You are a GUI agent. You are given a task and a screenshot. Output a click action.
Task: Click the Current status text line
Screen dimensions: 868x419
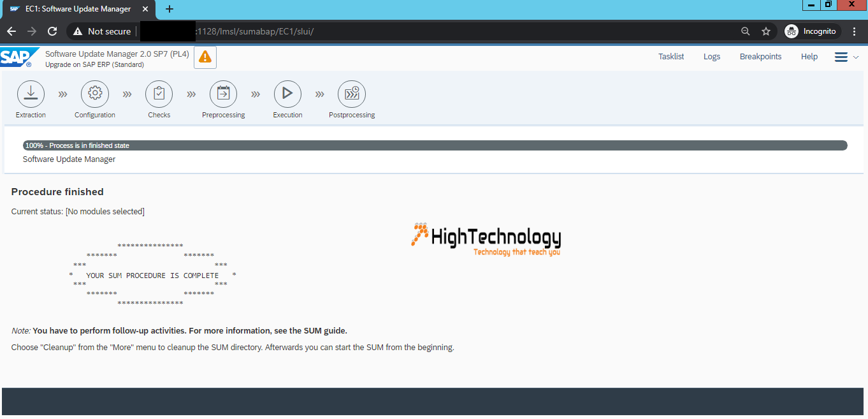click(x=78, y=211)
